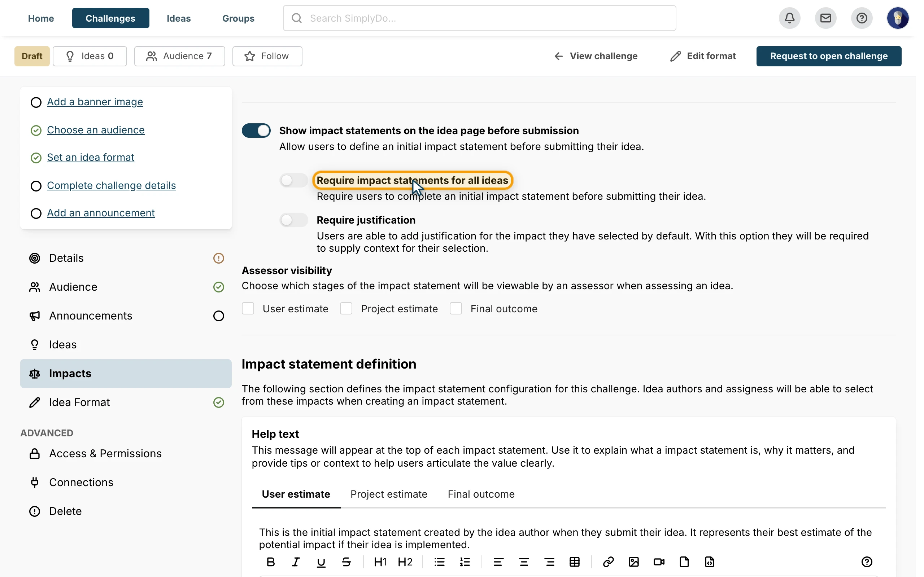Screen dimensions: 924x577
Task: Turn off Show impact statements toggle
Action: (256, 131)
